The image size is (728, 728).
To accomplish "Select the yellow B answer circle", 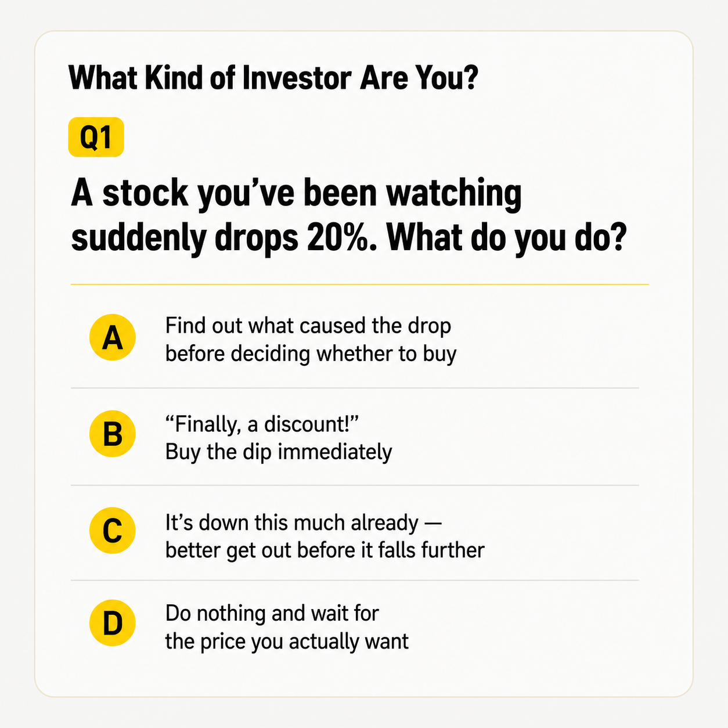I will click(113, 434).
